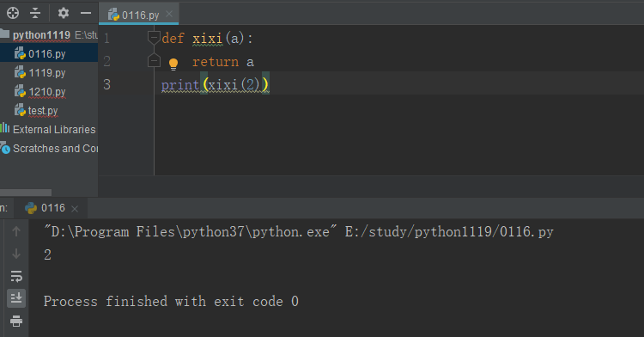Open project view settings gear
Screen dimensions: 644x337
64,13
